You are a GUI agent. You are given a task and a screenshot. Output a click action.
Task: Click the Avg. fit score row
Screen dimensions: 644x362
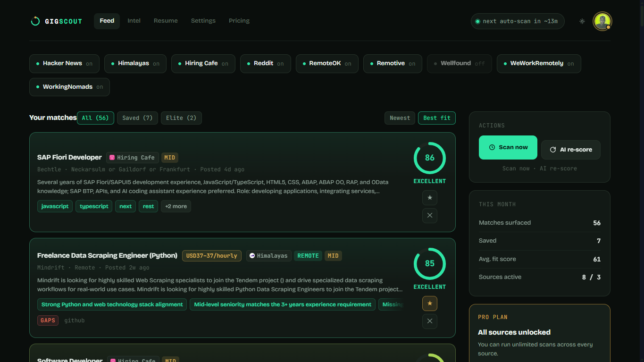coord(540,259)
